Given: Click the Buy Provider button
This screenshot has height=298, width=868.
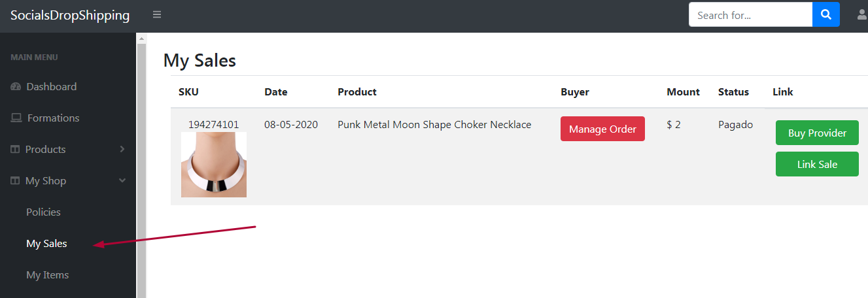Looking at the screenshot, I should (817, 133).
